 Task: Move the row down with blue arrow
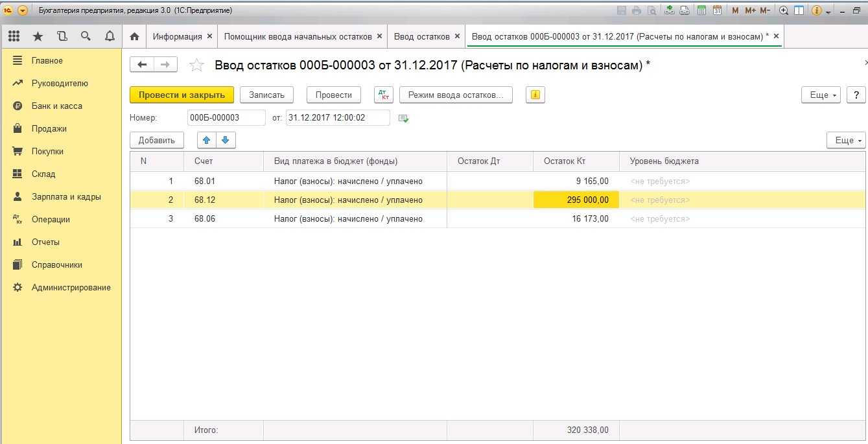click(x=226, y=140)
